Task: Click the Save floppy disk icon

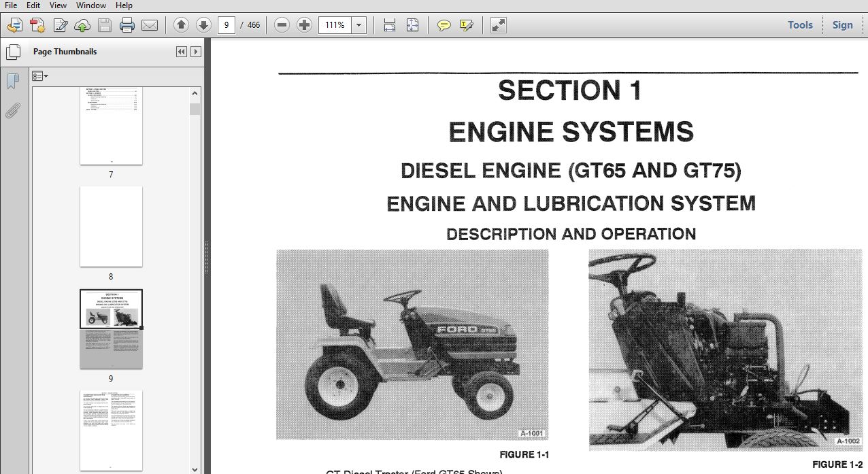Action: click(104, 26)
